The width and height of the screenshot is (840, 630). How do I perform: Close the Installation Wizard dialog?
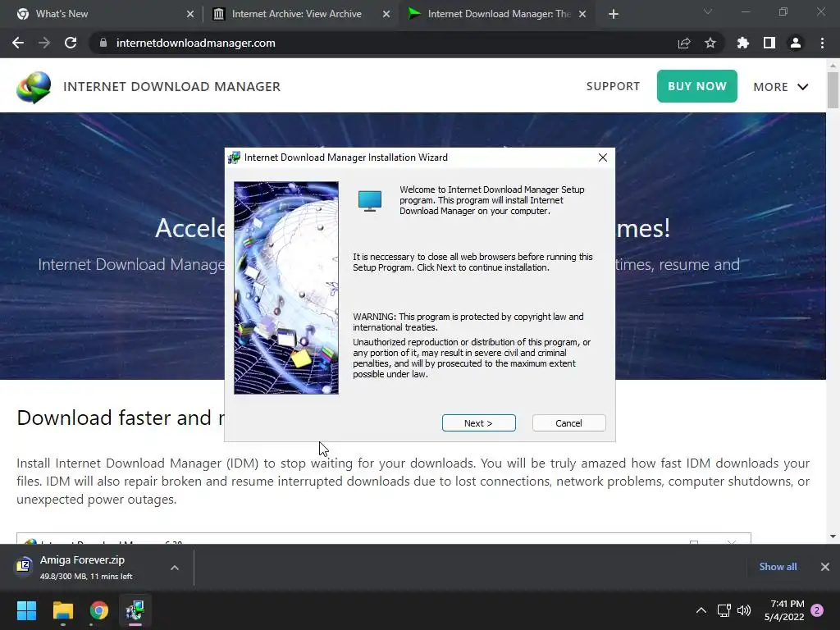603,157
